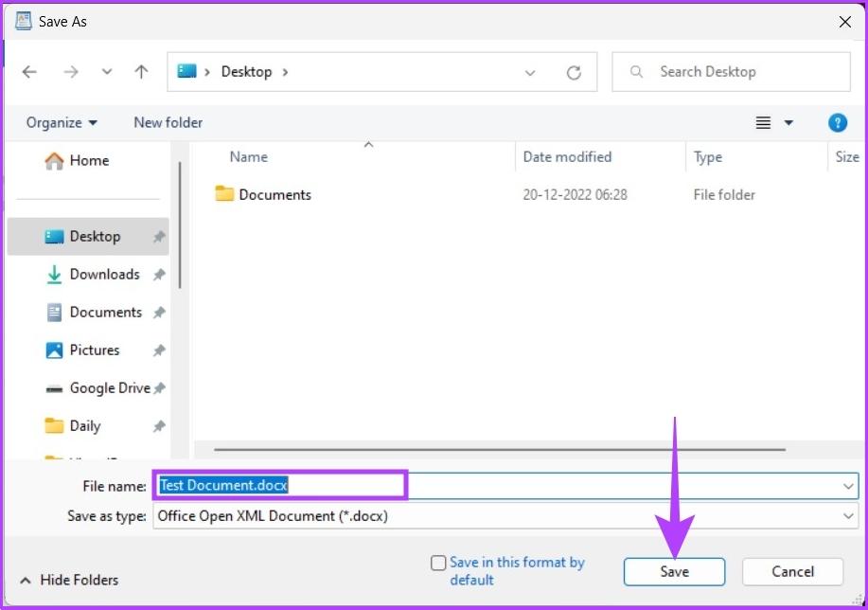868x610 pixels.
Task: Click the pin icon beside Pictures
Action: pos(159,350)
